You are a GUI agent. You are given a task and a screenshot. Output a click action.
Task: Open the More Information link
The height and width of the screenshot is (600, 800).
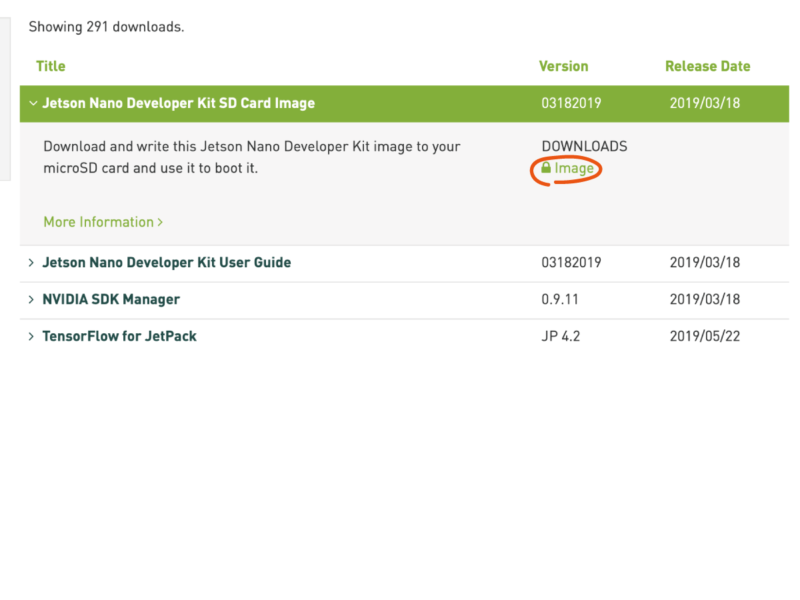[x=103, y=222]
